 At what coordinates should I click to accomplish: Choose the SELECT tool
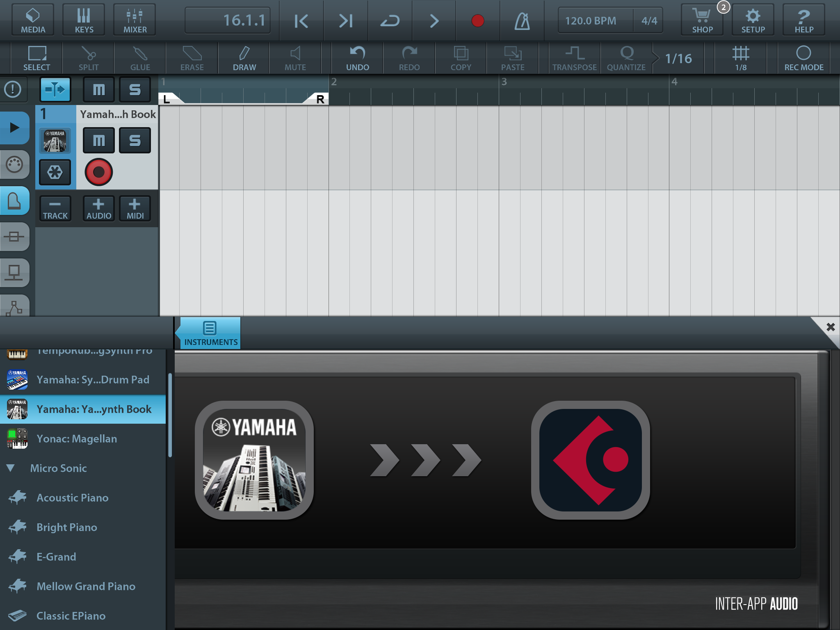click(x=37, y=58)
